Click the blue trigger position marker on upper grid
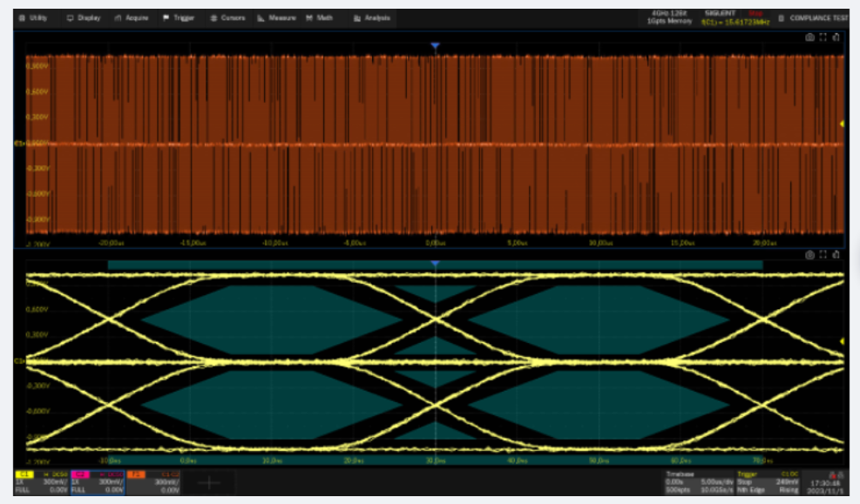 click(435, 46)
